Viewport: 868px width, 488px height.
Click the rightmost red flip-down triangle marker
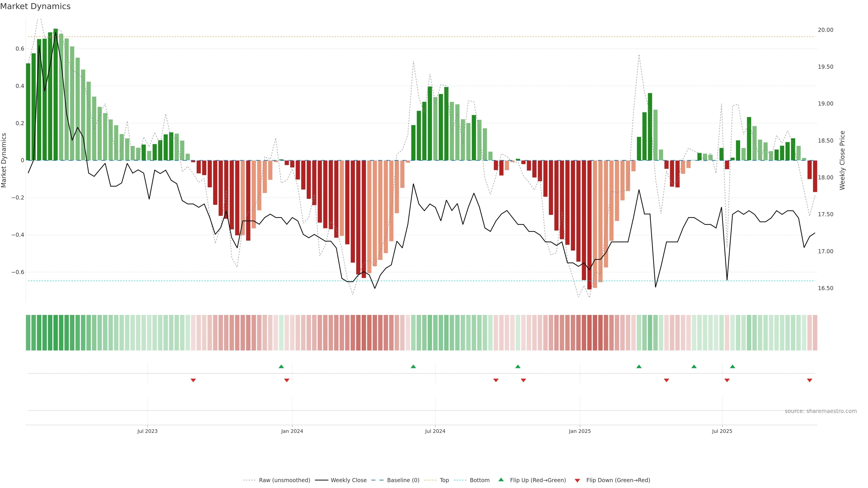[809, 380]
